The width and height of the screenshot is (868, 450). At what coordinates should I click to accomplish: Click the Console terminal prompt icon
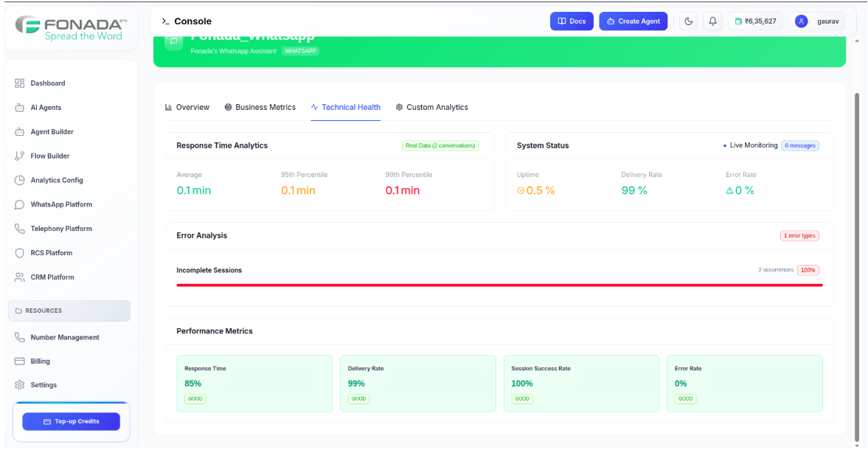click(165, 21)
